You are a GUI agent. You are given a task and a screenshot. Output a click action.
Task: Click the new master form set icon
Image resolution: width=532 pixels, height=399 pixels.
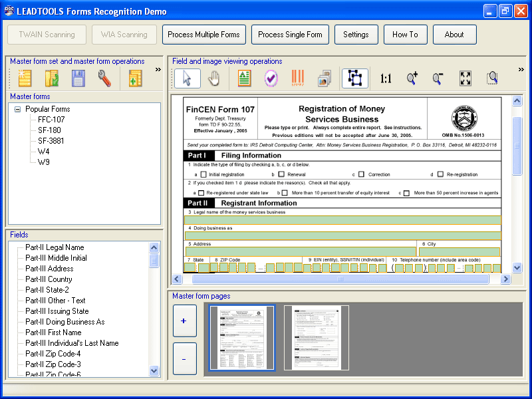[x=25, y=78]
